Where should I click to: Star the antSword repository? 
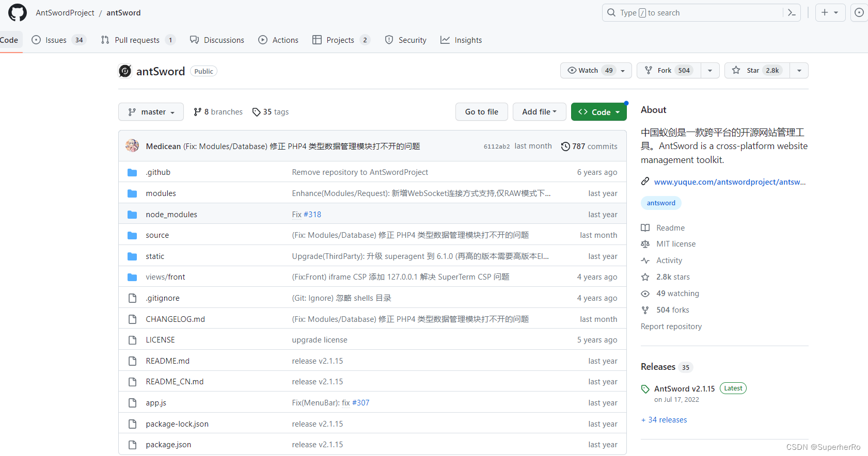(x=757, y=70)
